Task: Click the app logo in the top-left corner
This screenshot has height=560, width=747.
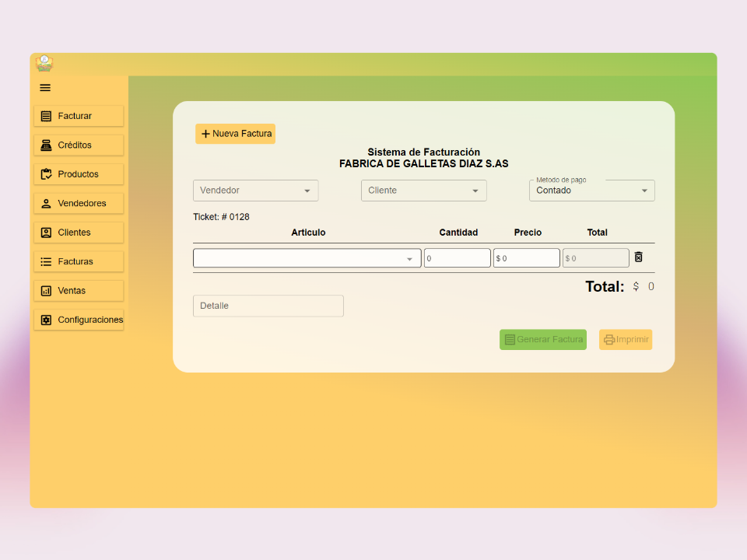Action: [x=44, y=64]
